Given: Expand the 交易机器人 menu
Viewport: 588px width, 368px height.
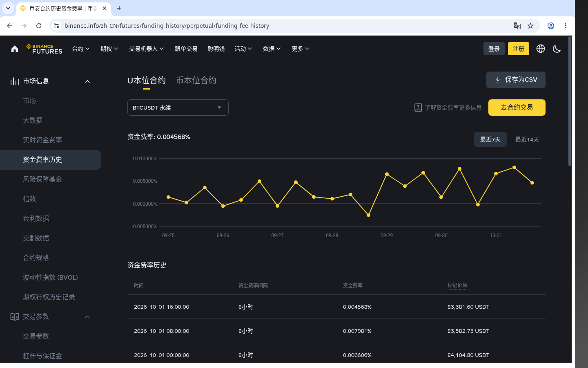Looking at the screenshot, I should click(x=147, y=49).
